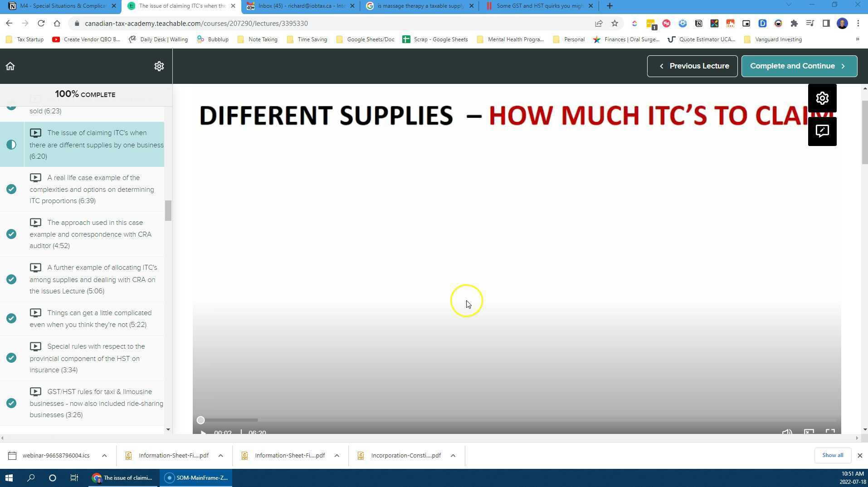This screenshot has width=868, height=487.
Task: Mute the video volume
Action: coord(787,433)
